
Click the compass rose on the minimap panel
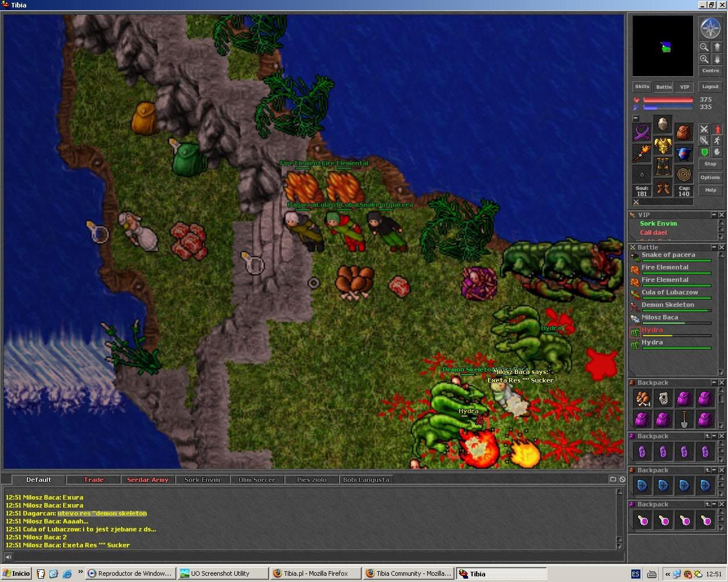pos(710,28)
